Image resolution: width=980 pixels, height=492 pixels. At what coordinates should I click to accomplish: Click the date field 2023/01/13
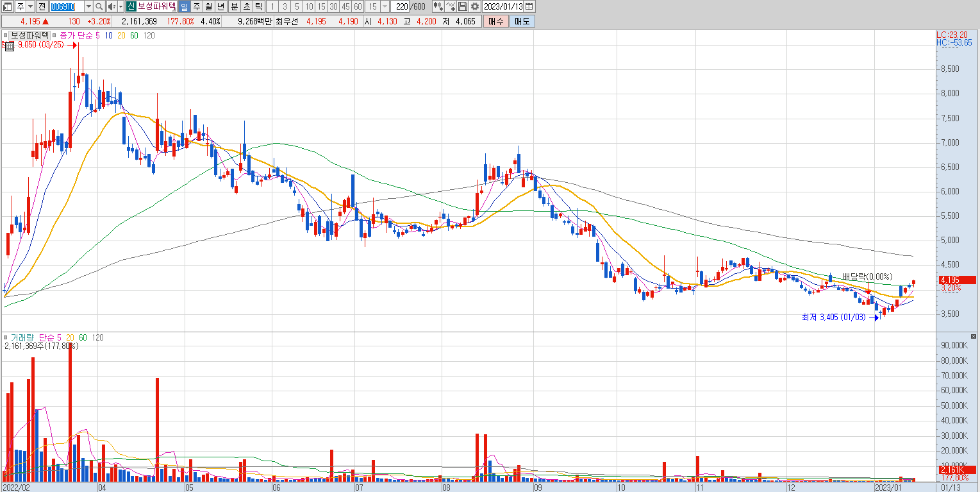point(503,6)
